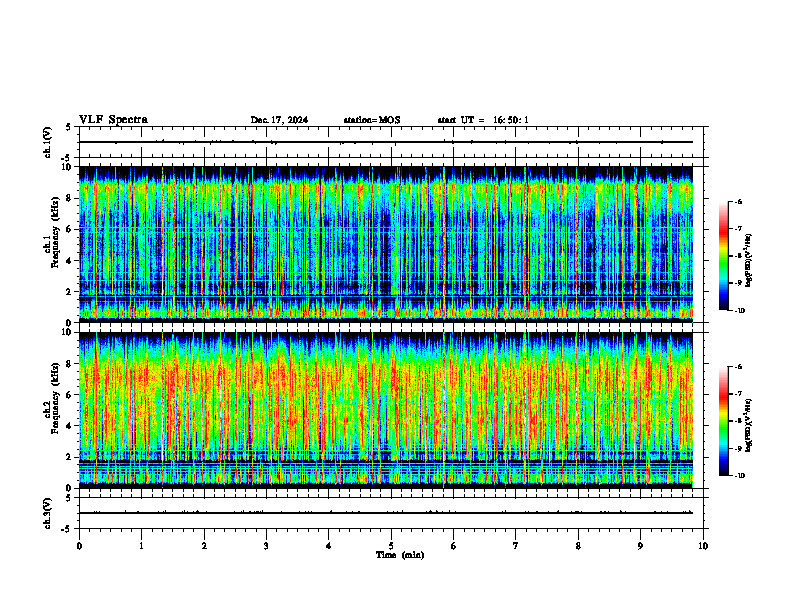
Task: Click the "8" tick on ch.2 frequency axis
Action: coord(70,364)
